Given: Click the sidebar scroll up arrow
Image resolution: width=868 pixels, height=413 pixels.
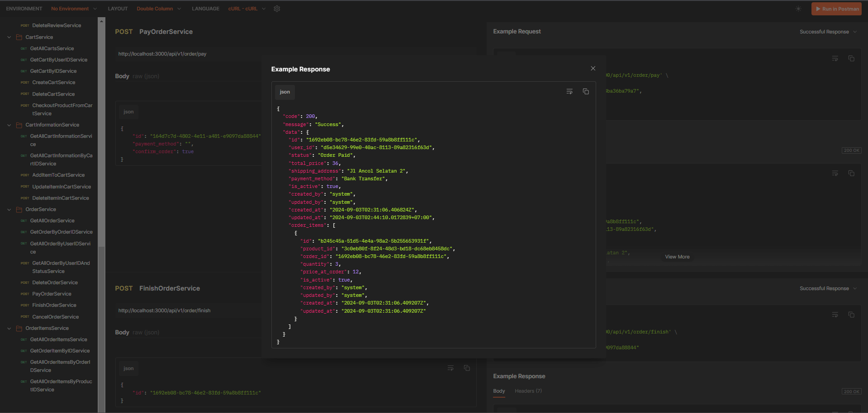Looking at the screenshot, I should coord(101,21).
